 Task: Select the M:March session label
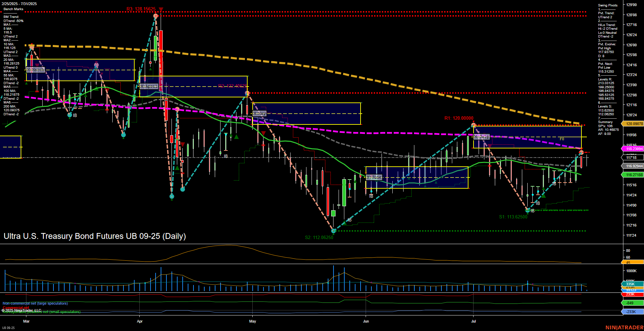[x=36, y=70]
